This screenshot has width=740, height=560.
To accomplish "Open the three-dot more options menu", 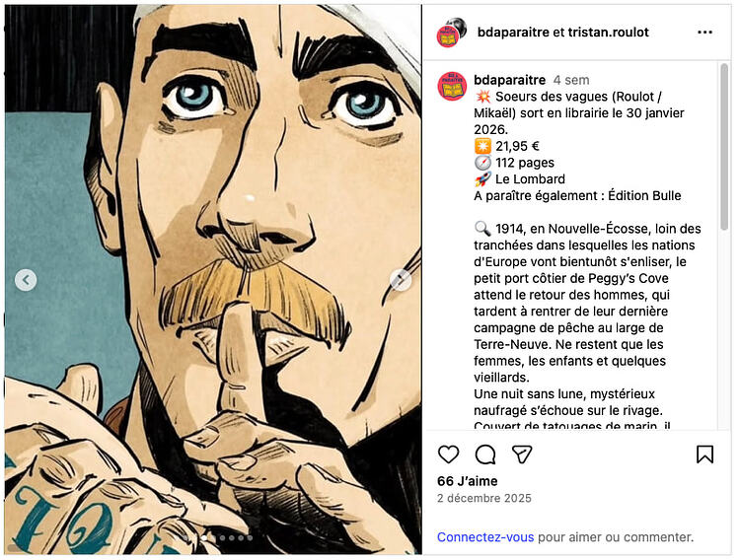I will 704,32.
